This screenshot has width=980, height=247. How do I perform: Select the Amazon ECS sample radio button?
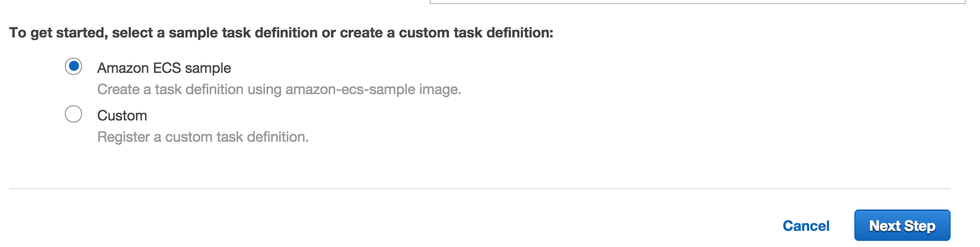73,66
